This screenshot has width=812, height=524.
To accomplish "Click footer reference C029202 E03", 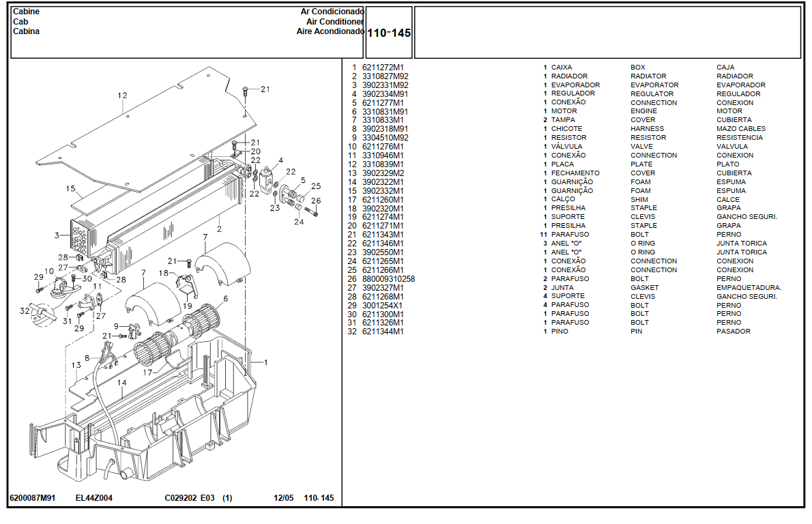I will [x=190, y=498].
